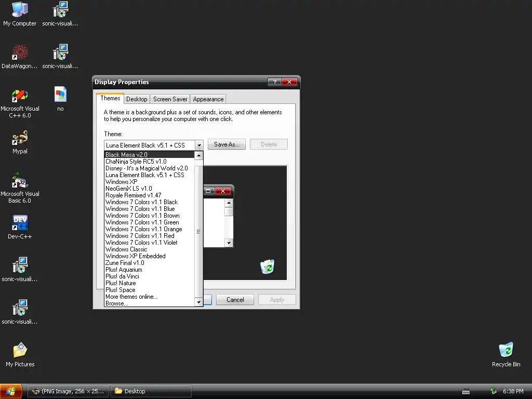
Task: Click the theme list scroll up arrow
Action: (199, 155)
